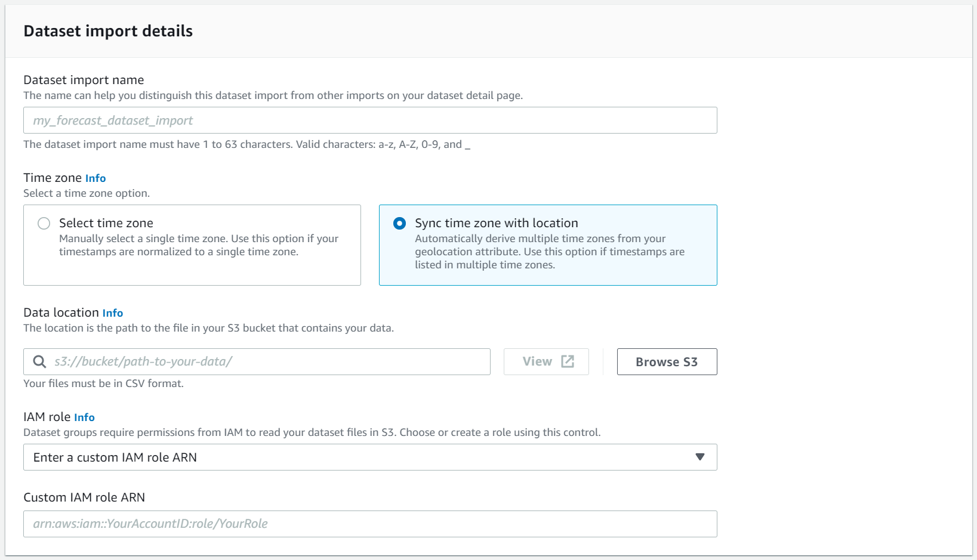Select the "Select time zone" radio button

click(44, 223)
